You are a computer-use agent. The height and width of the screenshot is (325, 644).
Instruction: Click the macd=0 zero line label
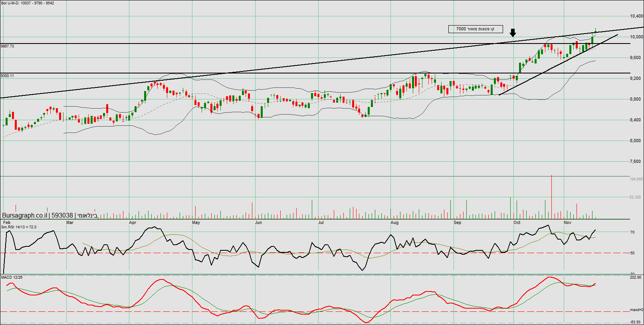click(x=636, y=310)
